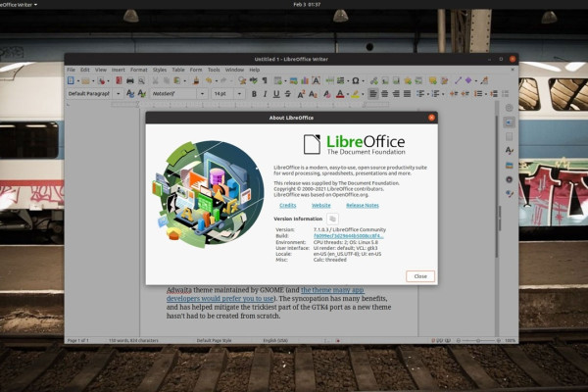The height and width of the screenshot is (392, 588).
Task: Open the Release Notes link
Action: coord(363,205)
